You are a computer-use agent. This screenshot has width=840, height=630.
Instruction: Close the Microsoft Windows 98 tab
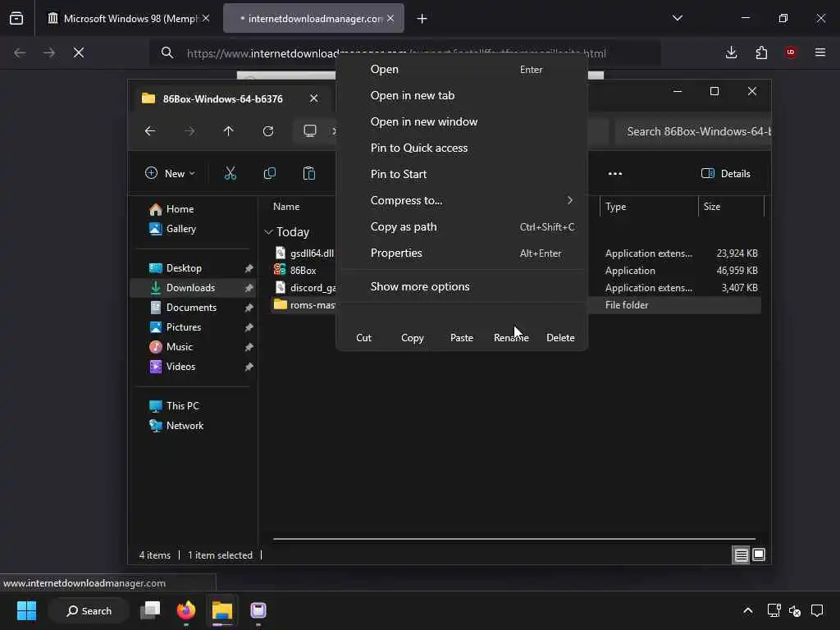coord(206,18)
